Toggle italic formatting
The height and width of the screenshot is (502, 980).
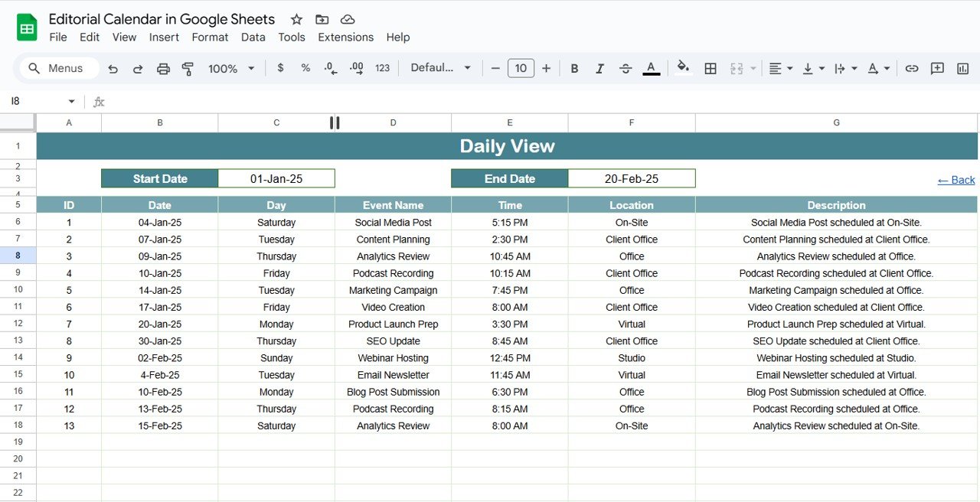pos(599,69)
